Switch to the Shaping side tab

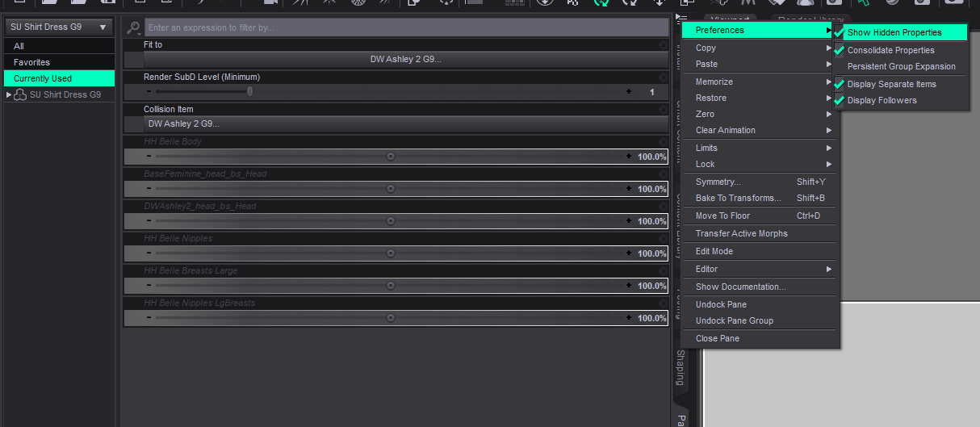point(681,368)
